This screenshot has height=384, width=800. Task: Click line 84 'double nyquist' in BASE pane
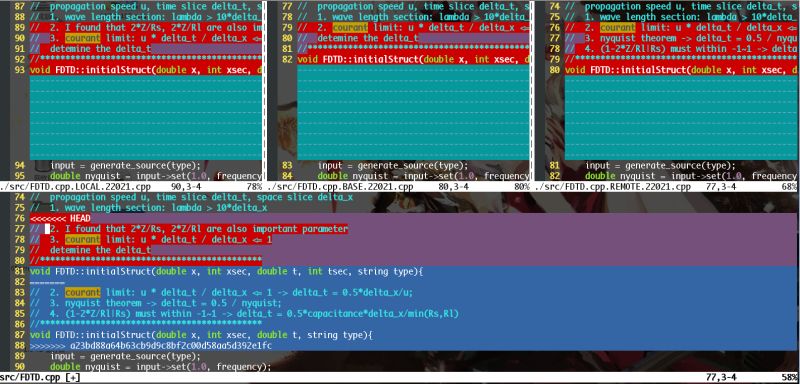pyautogui.click(x=423, y=176)
